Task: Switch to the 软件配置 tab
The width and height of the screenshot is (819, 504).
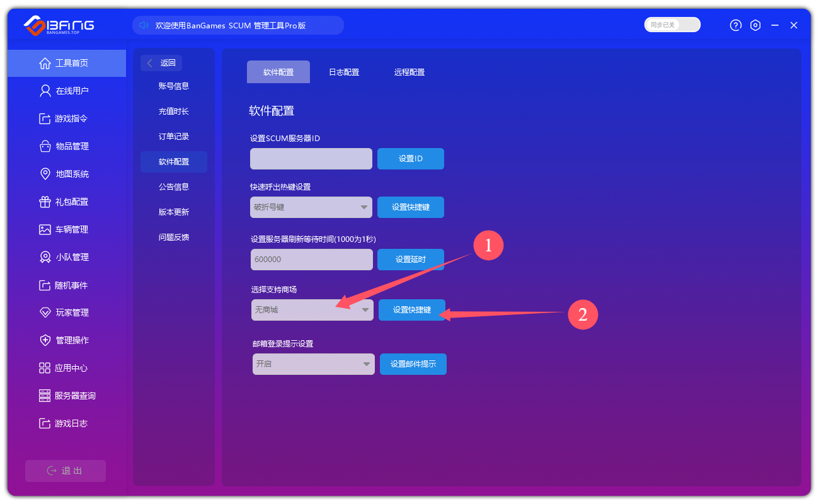Action: (x=278, y=72)
